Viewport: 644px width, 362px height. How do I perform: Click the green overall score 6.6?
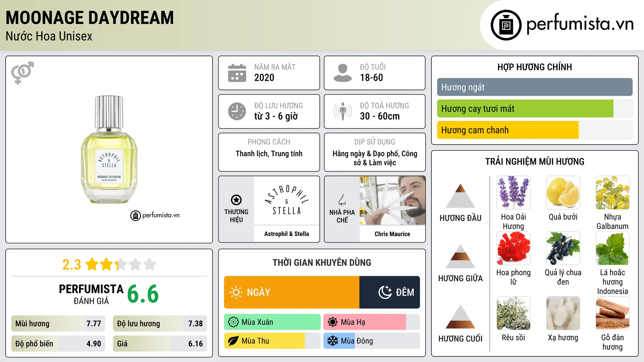click(143, 294)
